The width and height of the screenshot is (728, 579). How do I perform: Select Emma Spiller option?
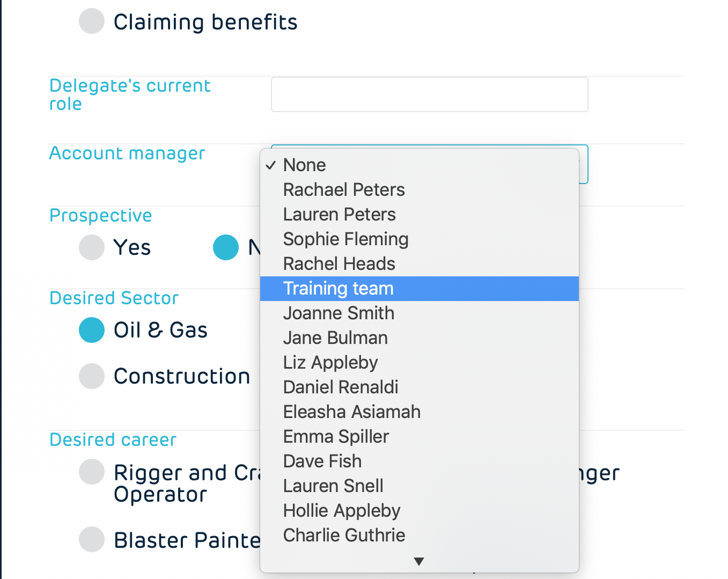click(x=336, y=436)
